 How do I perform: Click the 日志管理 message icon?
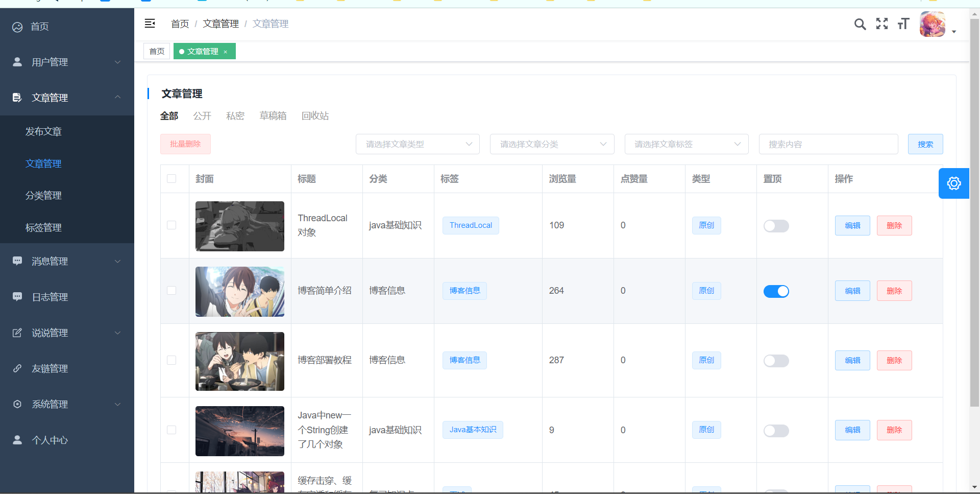(x=17, y=297)
